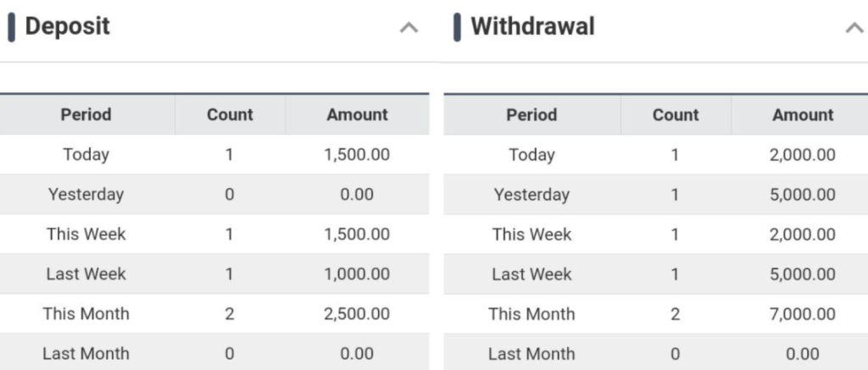The image size is (868, 370).
Task: Click Withdrawal Today amount 2,000.00
Action: (x=803, y=155)
